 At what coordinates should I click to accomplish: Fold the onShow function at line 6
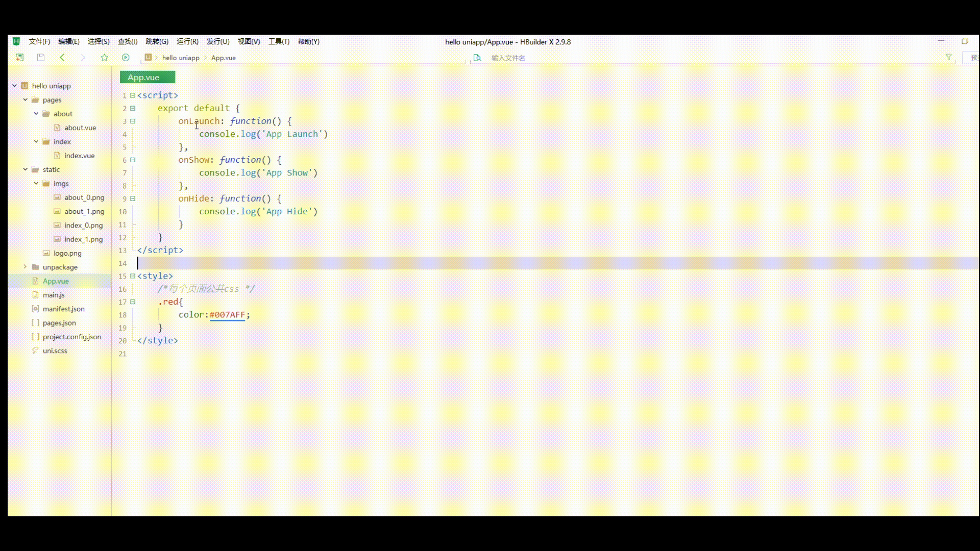pyautogui.click(x=133, y=160)
